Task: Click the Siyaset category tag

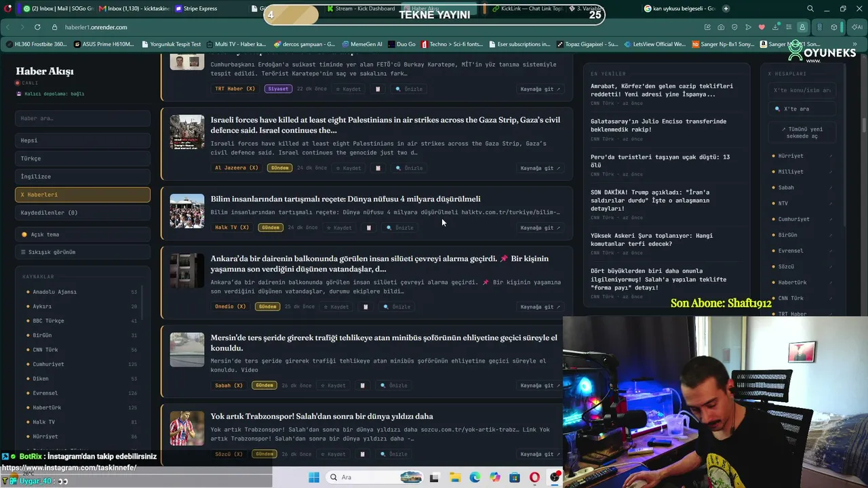Action: pos(278,89)
